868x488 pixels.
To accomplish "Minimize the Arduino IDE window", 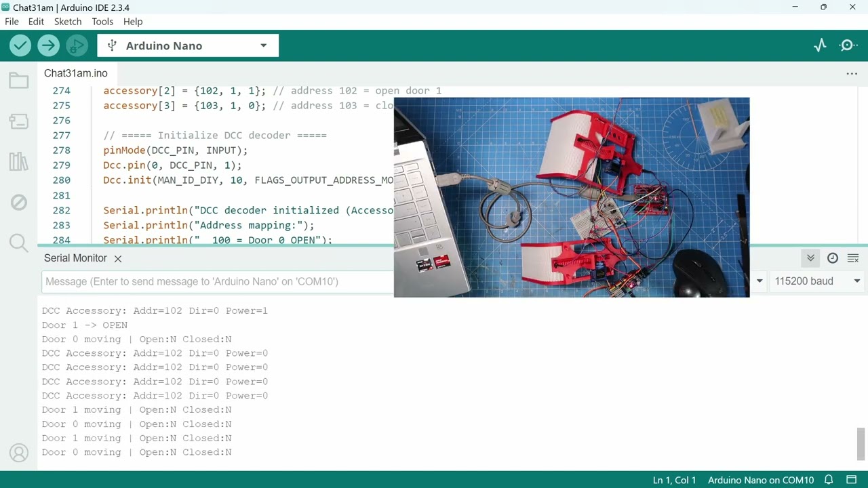I will tap(795, 7).
